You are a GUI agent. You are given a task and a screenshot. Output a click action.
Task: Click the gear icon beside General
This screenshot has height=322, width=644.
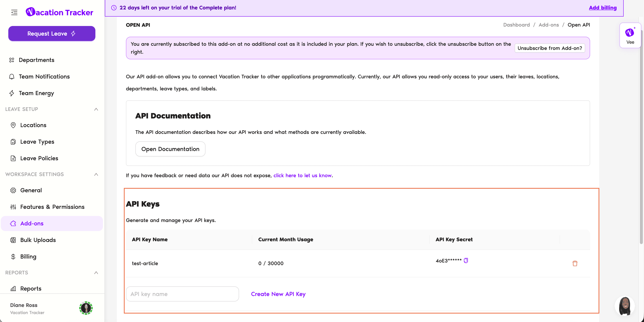pyautogui.click(x=13, y=190)
